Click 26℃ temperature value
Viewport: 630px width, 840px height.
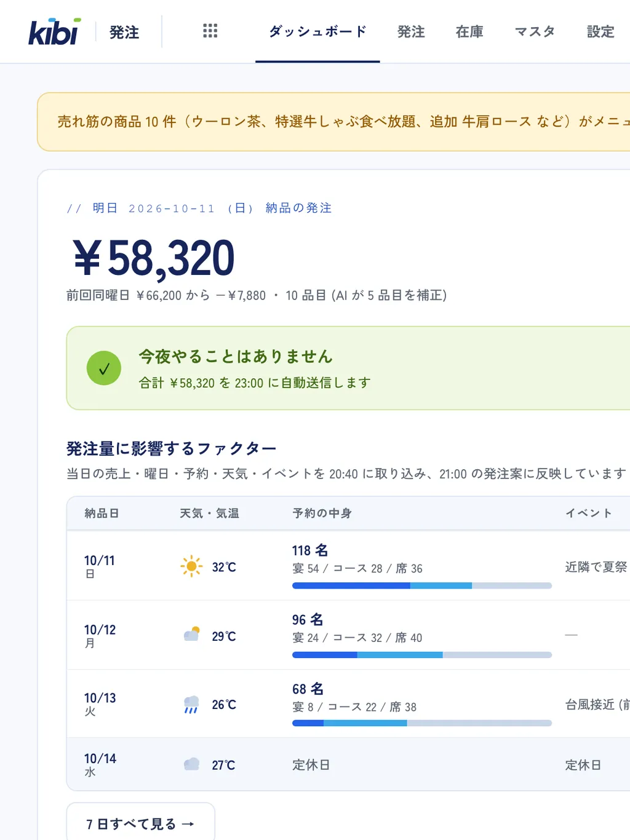224,705
